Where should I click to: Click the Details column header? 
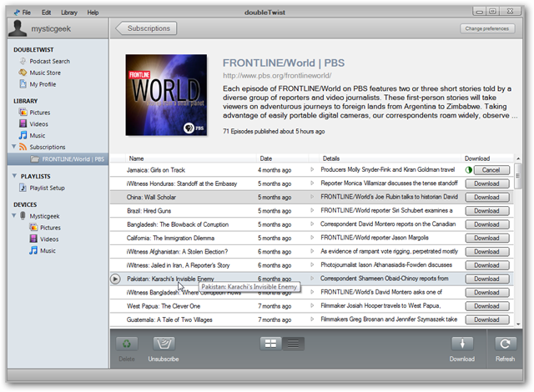coord(390,158)
